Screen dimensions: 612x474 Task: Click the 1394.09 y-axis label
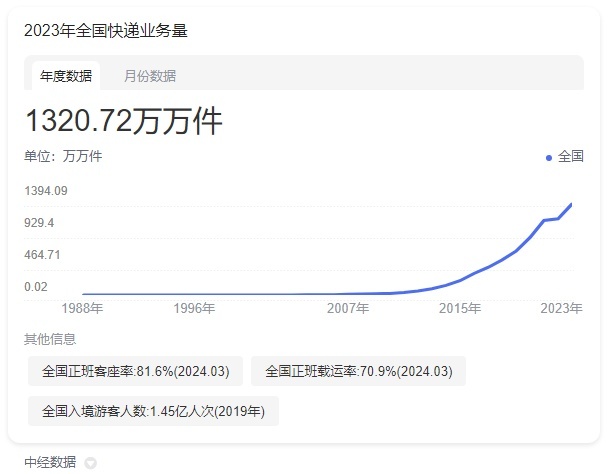[x=46, y=191]
